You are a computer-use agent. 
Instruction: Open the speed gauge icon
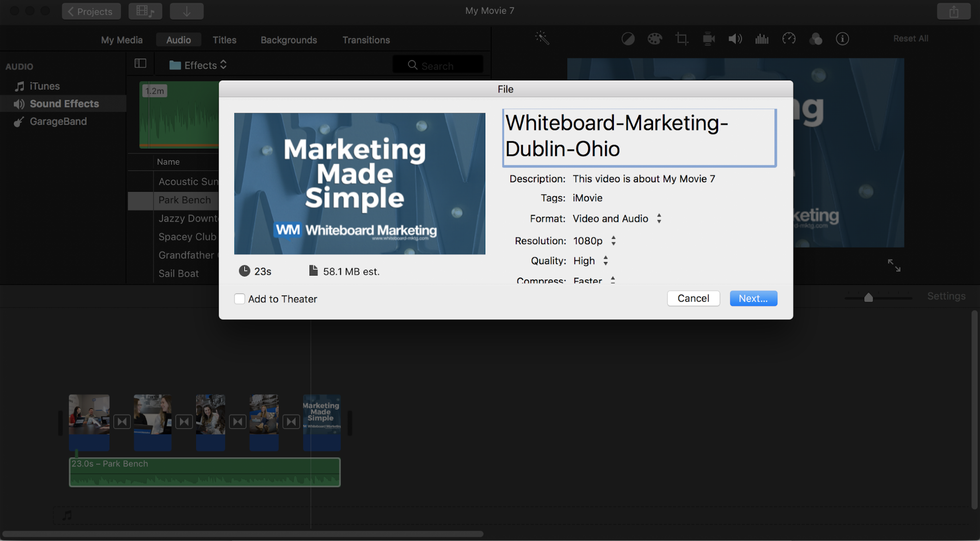point(789,38)
